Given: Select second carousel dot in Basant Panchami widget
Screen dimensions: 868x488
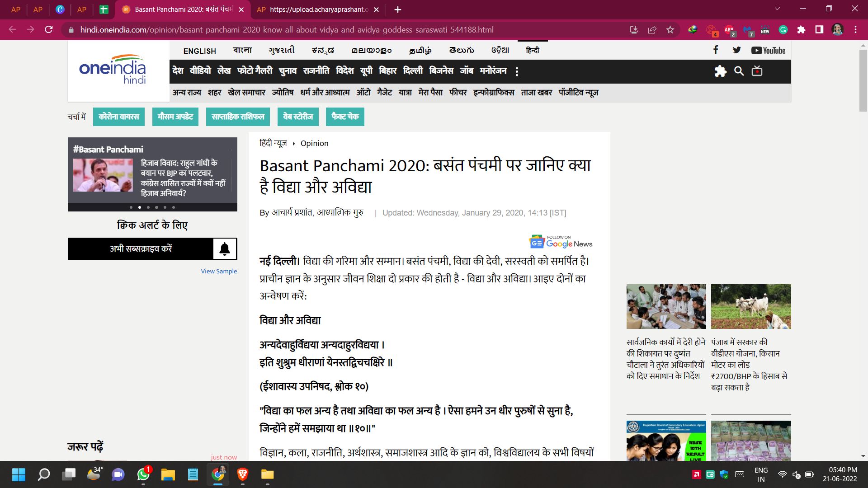Looking at the screenshot, I should coord(140,207).
